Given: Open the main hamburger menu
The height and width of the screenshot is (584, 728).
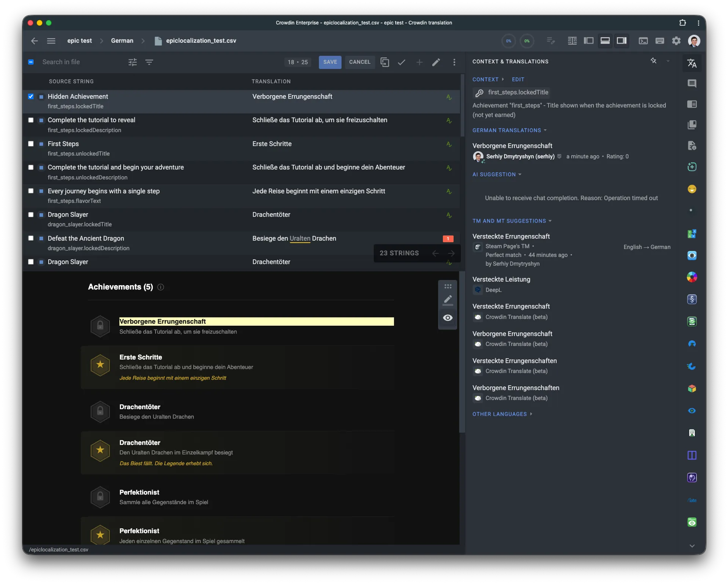Looking at the screenshot, I should pyautogui.click(x=51, y=41).
